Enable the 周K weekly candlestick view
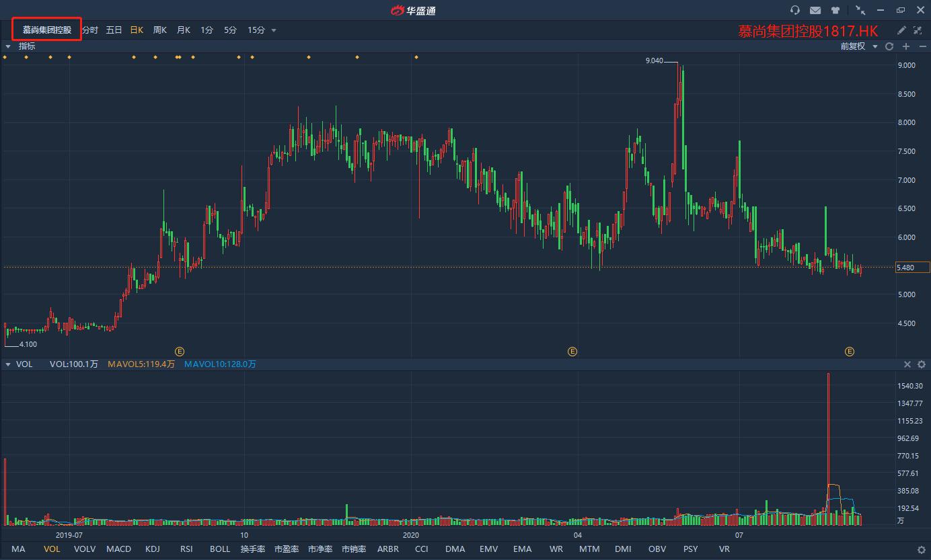The height and width of the screenshot is (560, 931). pyautogui.click(x=159, y=30)
